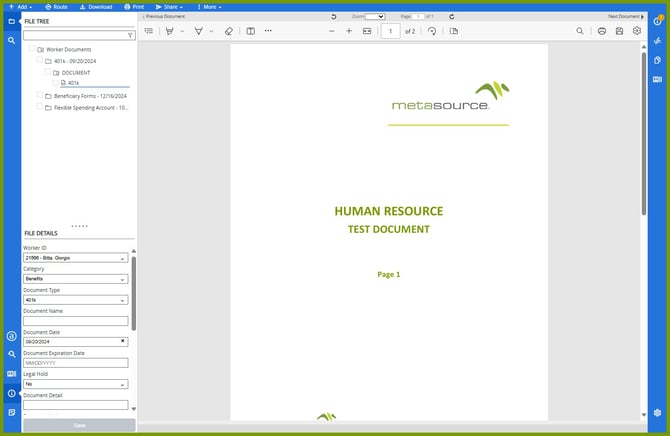Image resolution: width=670 pixels, height=436 pixels.
Task: Toggle the viewer sidebar outline icon
Action: [x=149, y=31]
